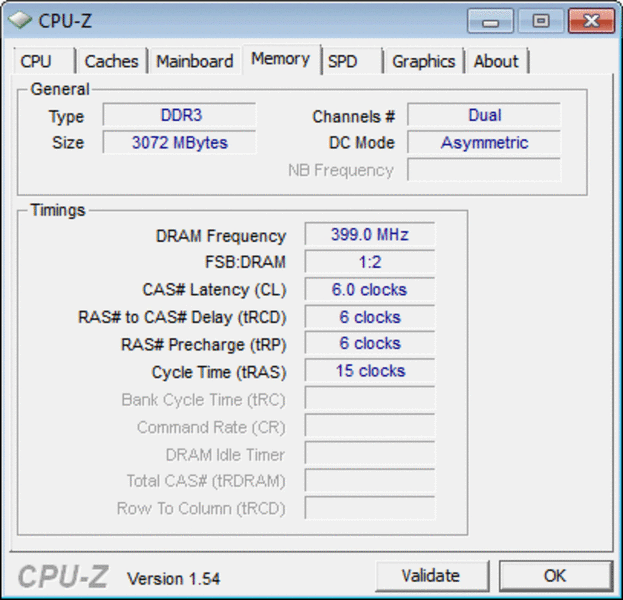This screenshot has height=600, width=623.
Task: Click the Size field showing 3072 MBytes
Action: tap(179, 142)
